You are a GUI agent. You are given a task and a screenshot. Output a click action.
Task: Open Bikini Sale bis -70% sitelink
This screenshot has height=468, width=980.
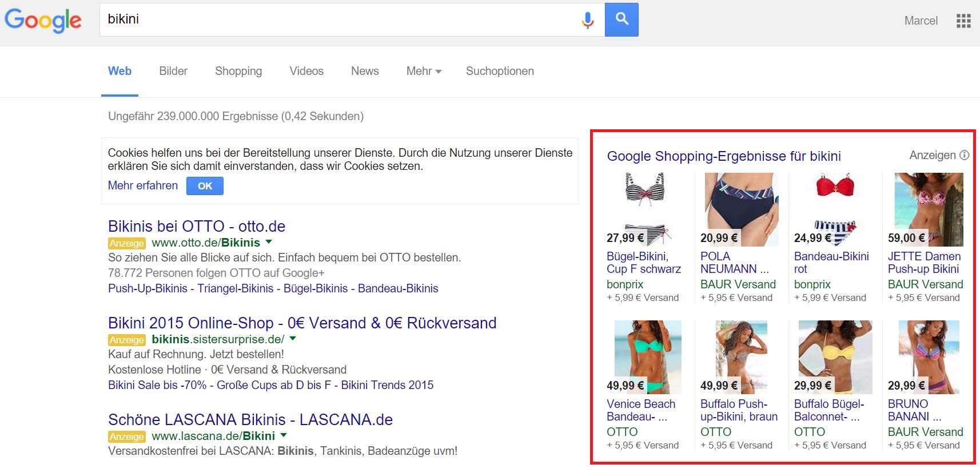157,385
